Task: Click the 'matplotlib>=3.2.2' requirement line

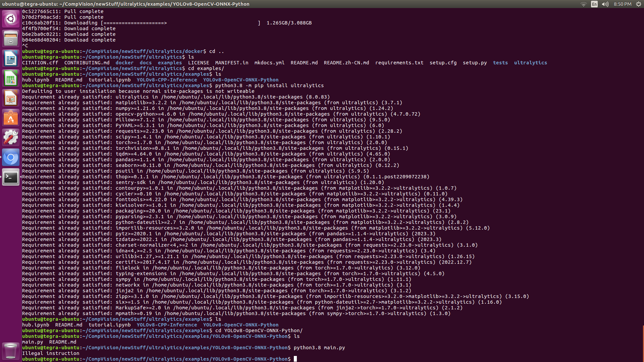Action: 212,103
